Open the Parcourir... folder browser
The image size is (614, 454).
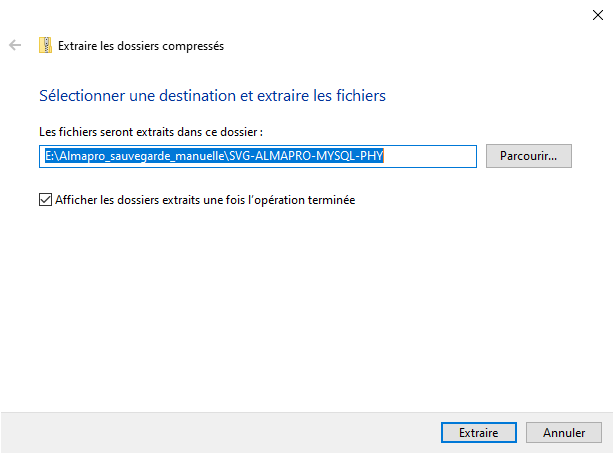click(x=529, y=156)
